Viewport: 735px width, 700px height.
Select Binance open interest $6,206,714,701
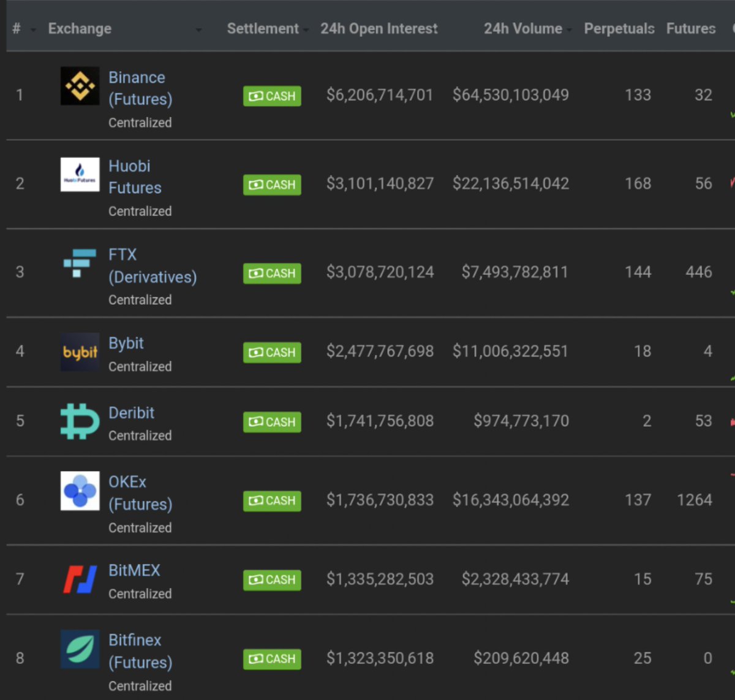380,95
